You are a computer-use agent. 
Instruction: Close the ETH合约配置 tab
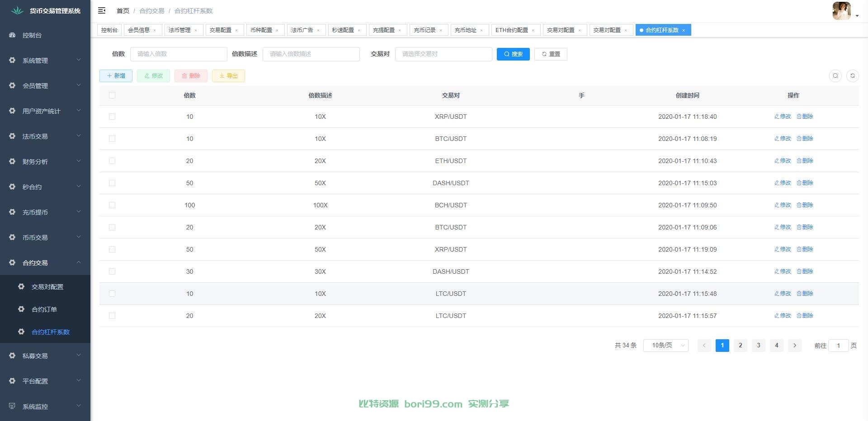click(x=533, y=30)
